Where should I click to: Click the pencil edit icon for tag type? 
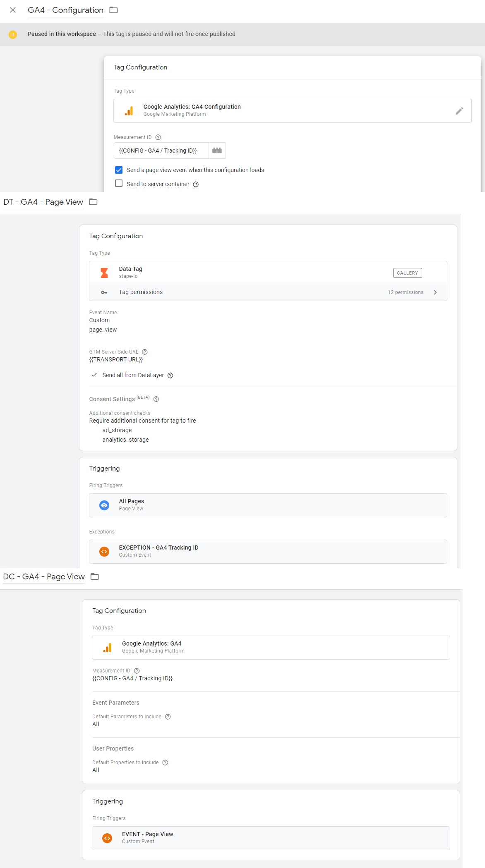[459, 111]
